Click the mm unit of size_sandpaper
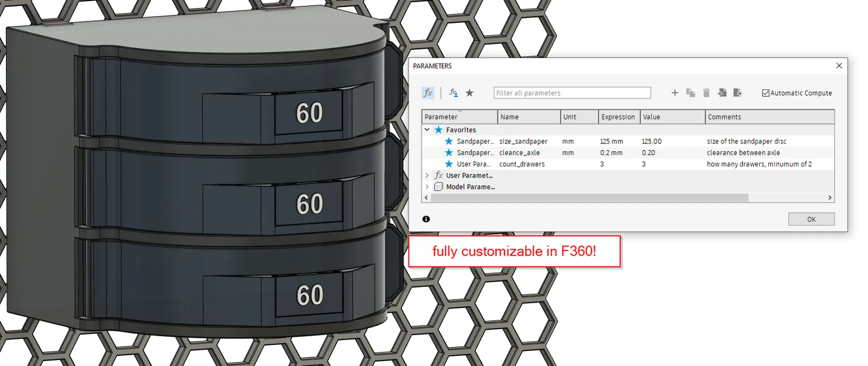Screen dimensions: 868x366 [x=568, y=141]
